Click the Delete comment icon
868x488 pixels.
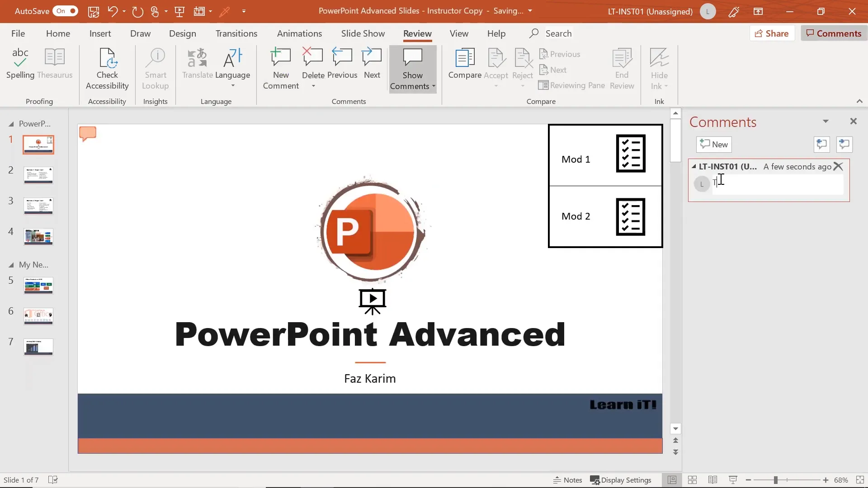(313, 58)
